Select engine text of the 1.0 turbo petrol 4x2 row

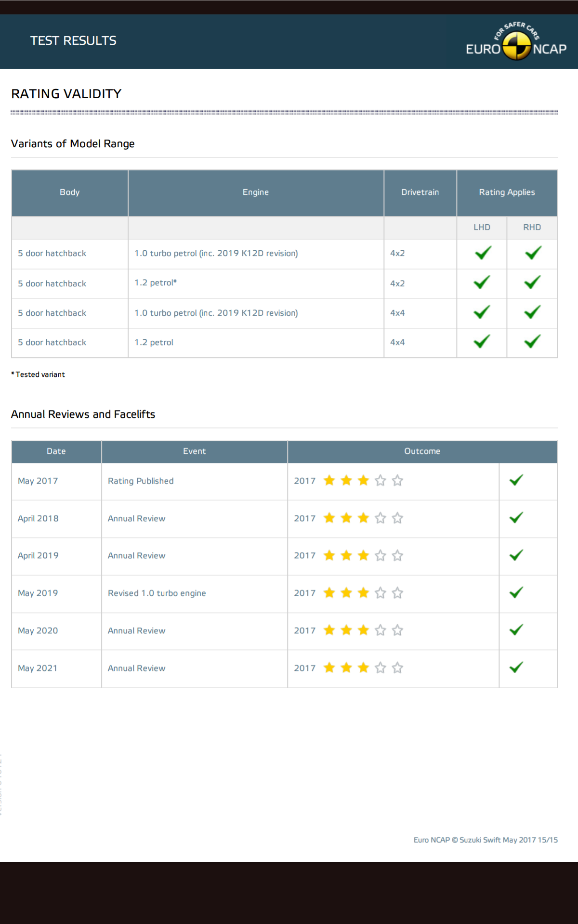[x=216, y=254]
